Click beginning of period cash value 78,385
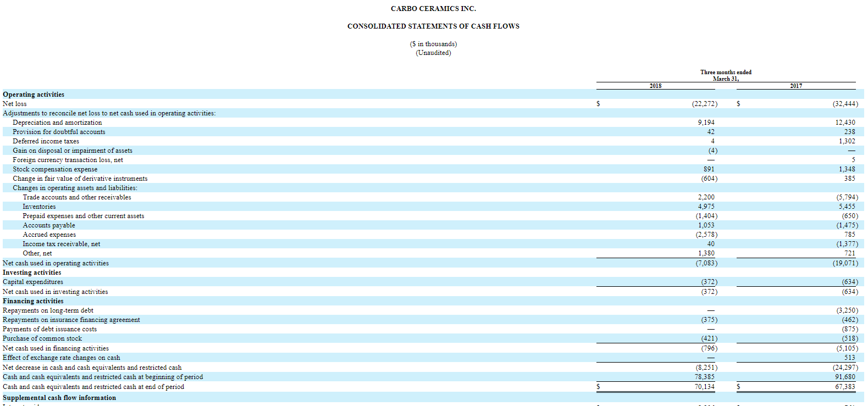 pyautogui.click(x=705, y=377)
